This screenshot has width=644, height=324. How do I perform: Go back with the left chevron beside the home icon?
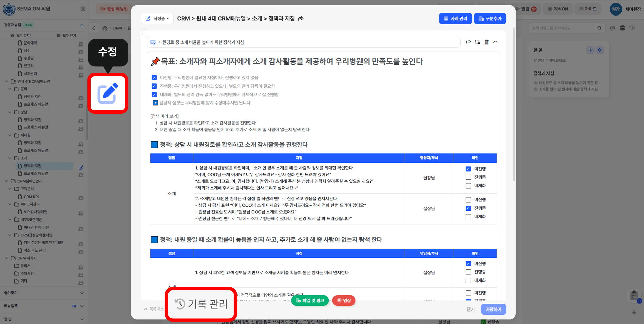94,28
